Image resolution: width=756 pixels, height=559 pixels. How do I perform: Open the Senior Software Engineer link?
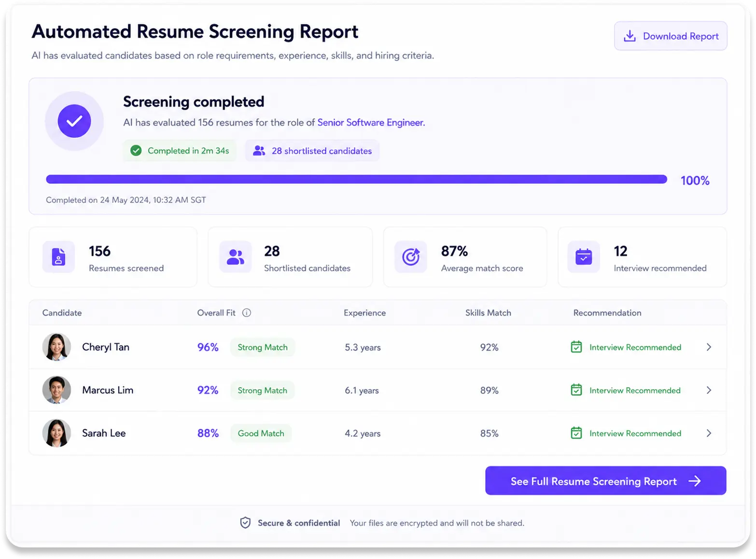(371, 123)
